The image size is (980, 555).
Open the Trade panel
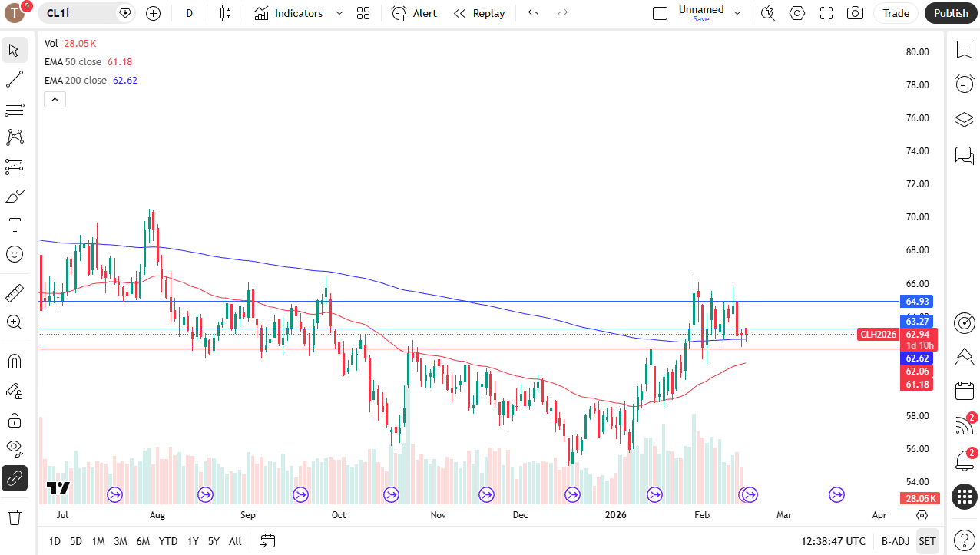pos(896,13)
